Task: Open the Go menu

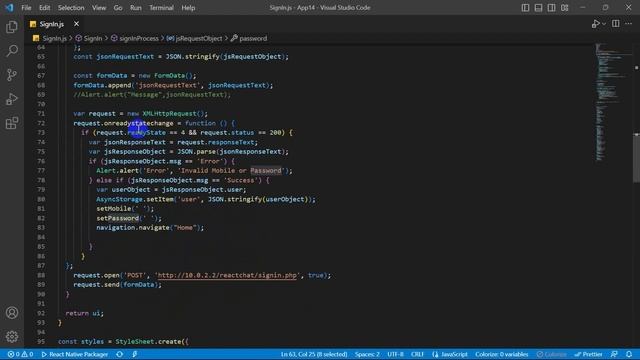Action: [118, 8]
